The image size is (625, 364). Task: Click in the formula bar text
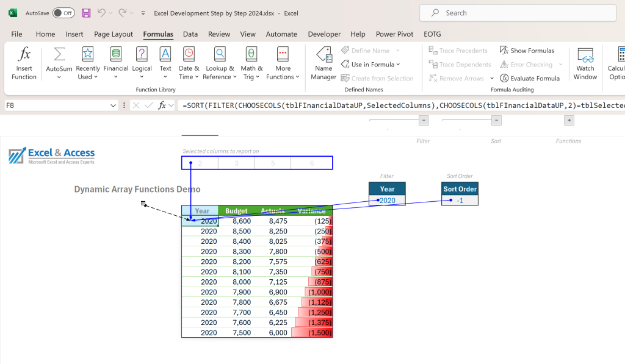(x=400, y=105)
